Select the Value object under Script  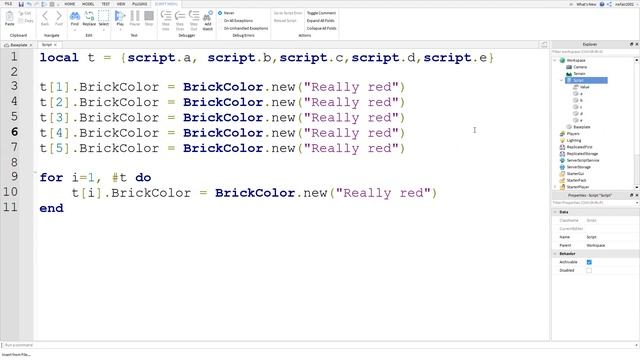click(x=584, y=87)
